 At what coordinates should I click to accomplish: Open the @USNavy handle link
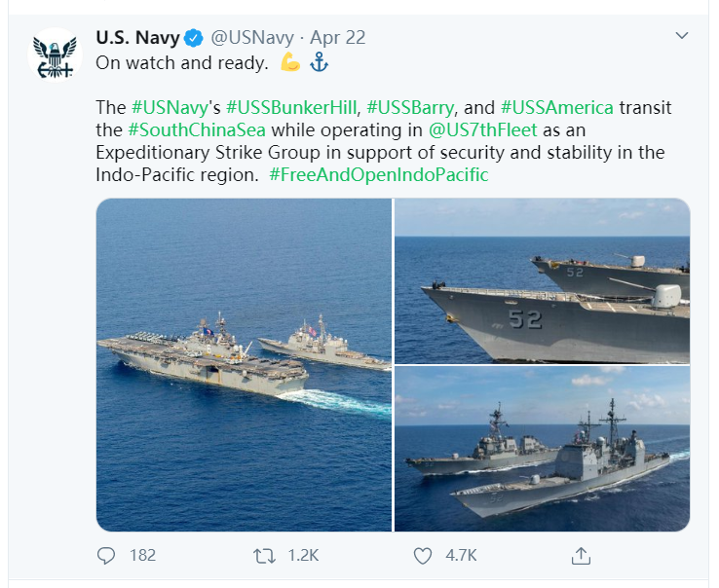coord(251,38)
